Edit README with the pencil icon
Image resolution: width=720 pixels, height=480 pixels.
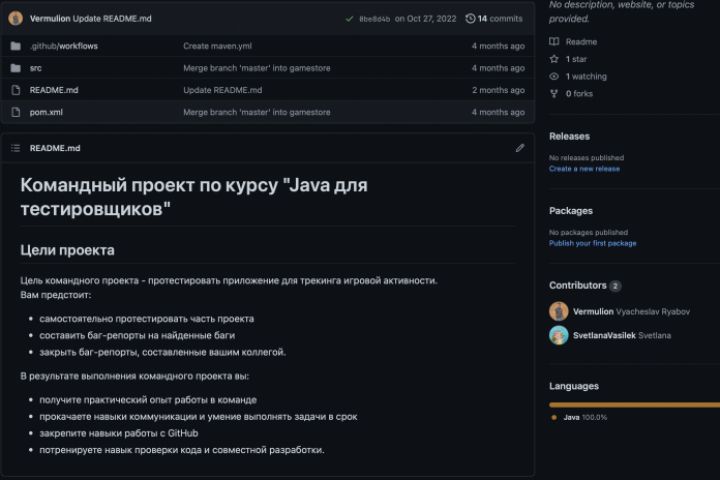click(520, 148)
